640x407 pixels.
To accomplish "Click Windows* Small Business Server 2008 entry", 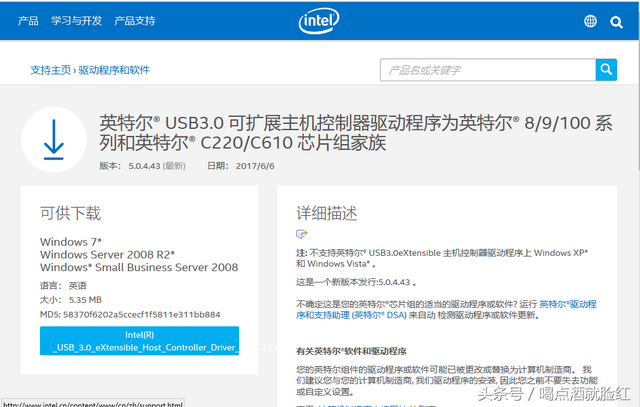I will tap(139, 267).
